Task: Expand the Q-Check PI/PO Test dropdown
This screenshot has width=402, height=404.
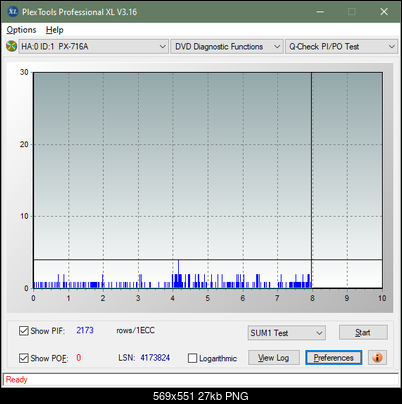Action: coord(341,47)
